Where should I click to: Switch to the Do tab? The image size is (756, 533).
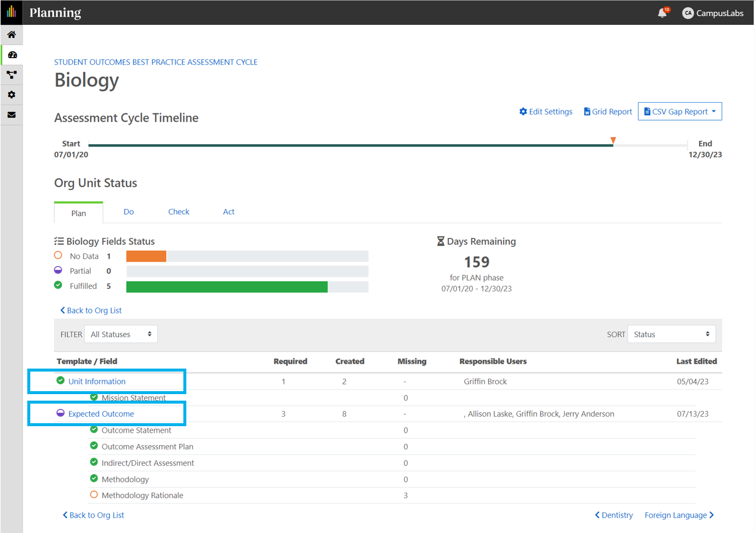tap(129, 212)
